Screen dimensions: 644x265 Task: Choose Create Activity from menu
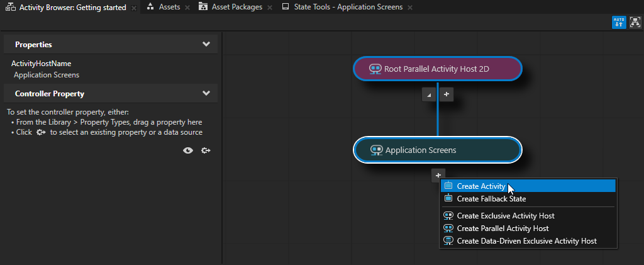[528, 186]
